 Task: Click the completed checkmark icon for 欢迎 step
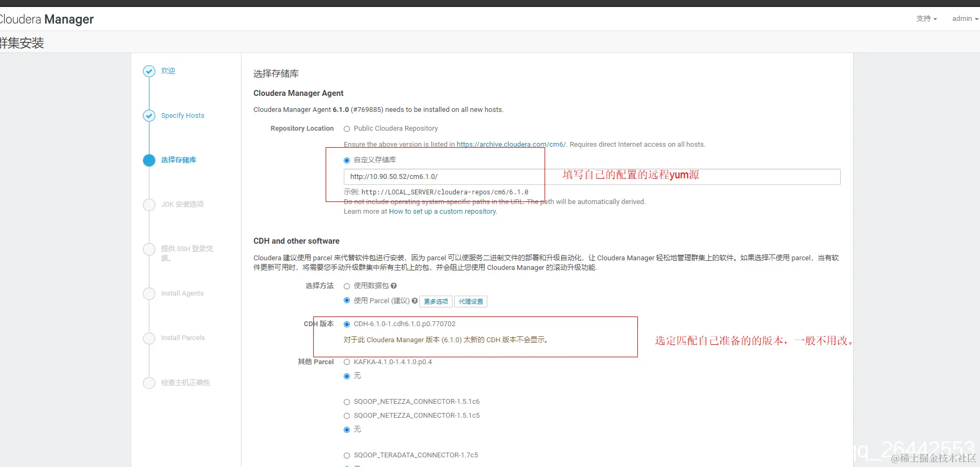click(149, 71)
